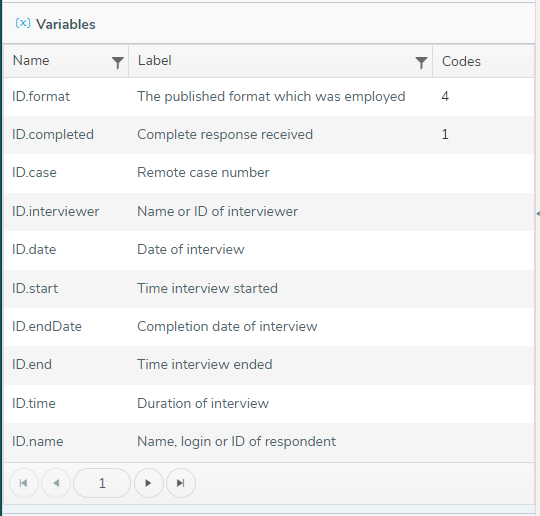
Task: Select the ID.interviewer variable row
Action: tap(269, 212)
